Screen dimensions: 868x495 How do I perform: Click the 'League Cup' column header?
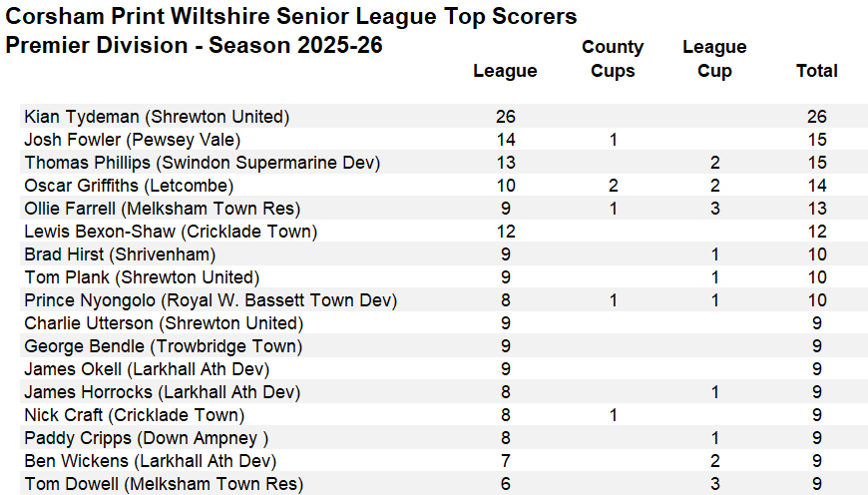click(x=714, y=59)
